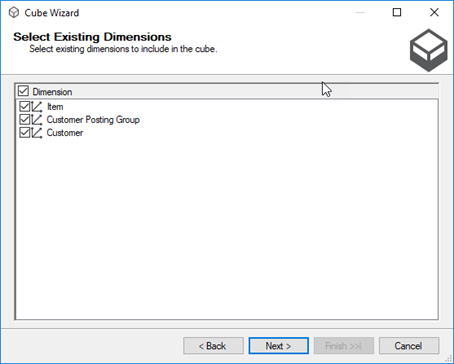Uncheck the Item dimension checkbox
This screenshot has height=364, width=454.
pyautogui.click(x=25, y=106)
